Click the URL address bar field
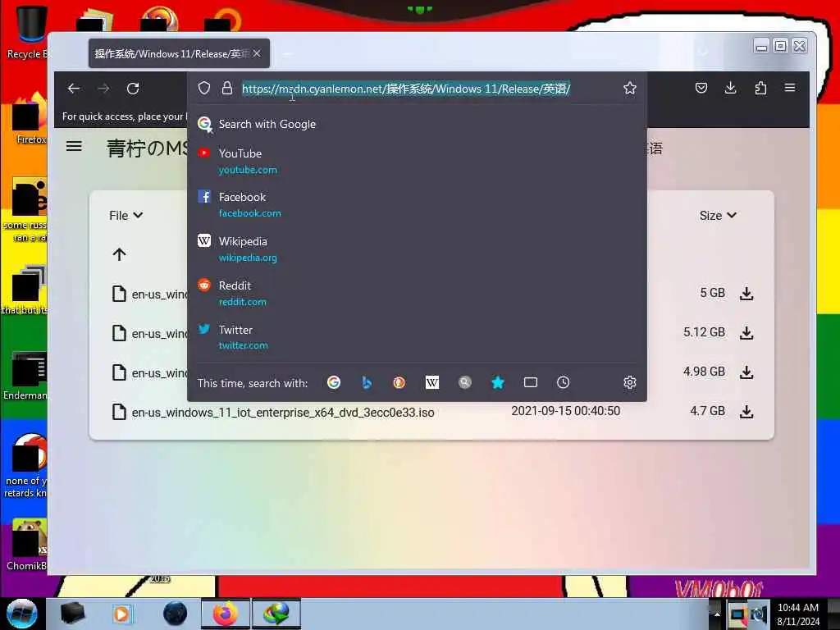 pyautogui.click(x=406, y=89)
